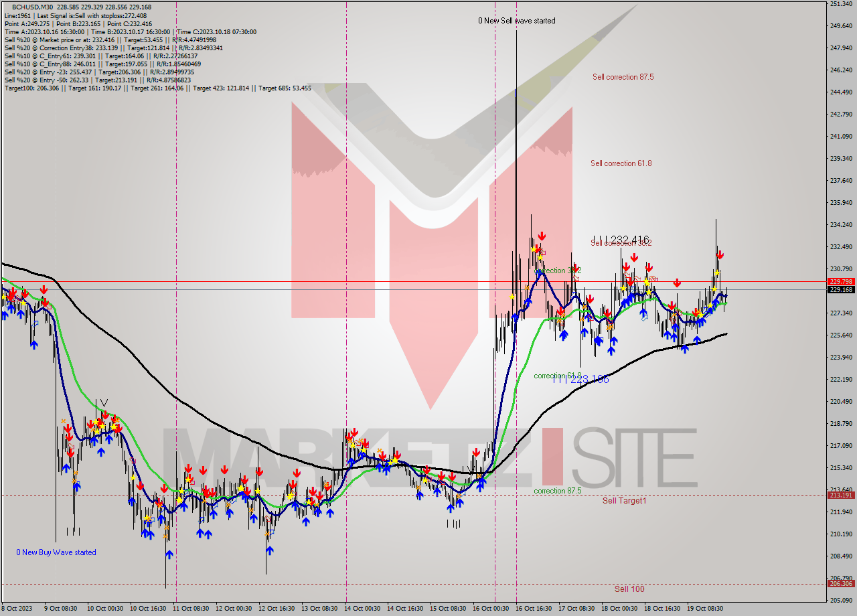Click the '16 Oct 16:30' time label
This screenshot has height=616, width=857.
pyautogui.click(x=534, y=609)
